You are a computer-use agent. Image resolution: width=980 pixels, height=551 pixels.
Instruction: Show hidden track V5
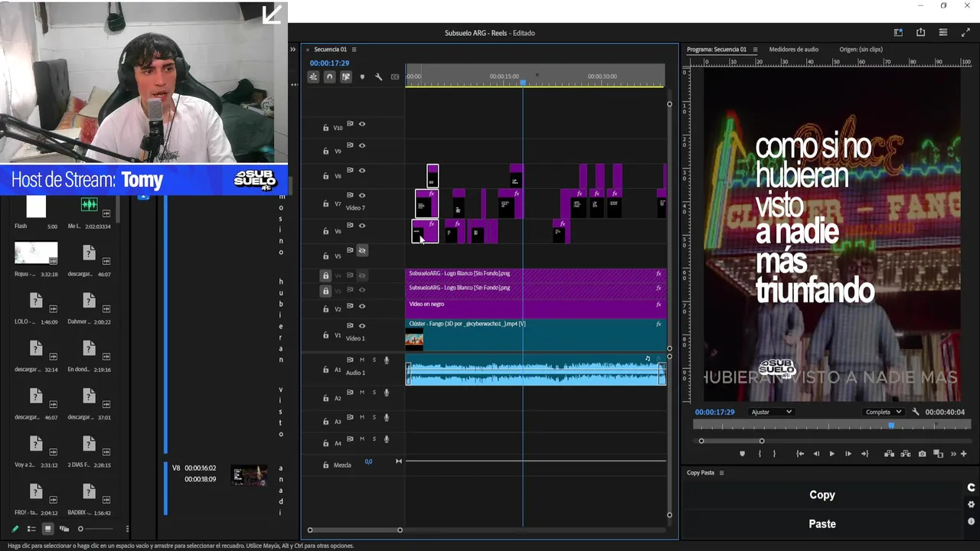tap(362, 250)
